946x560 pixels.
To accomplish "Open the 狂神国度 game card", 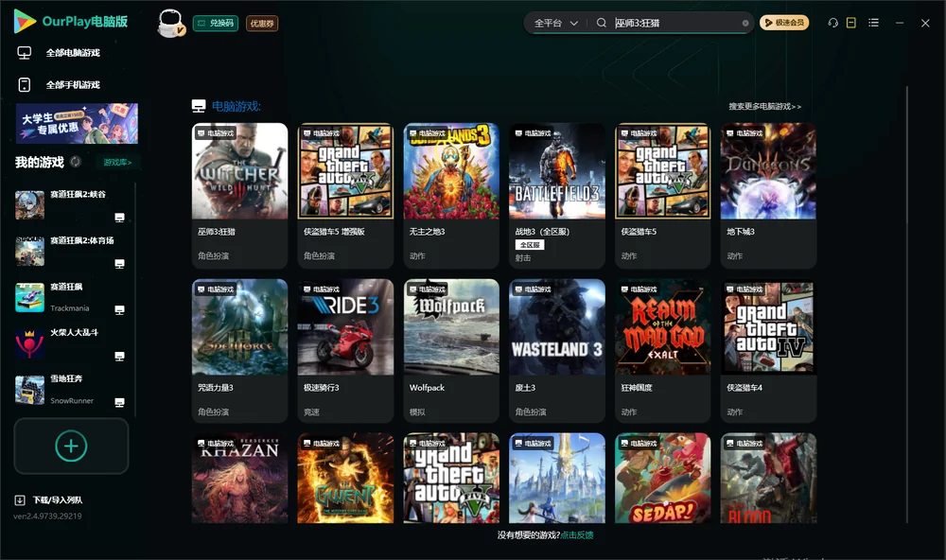I will point(663,351).
